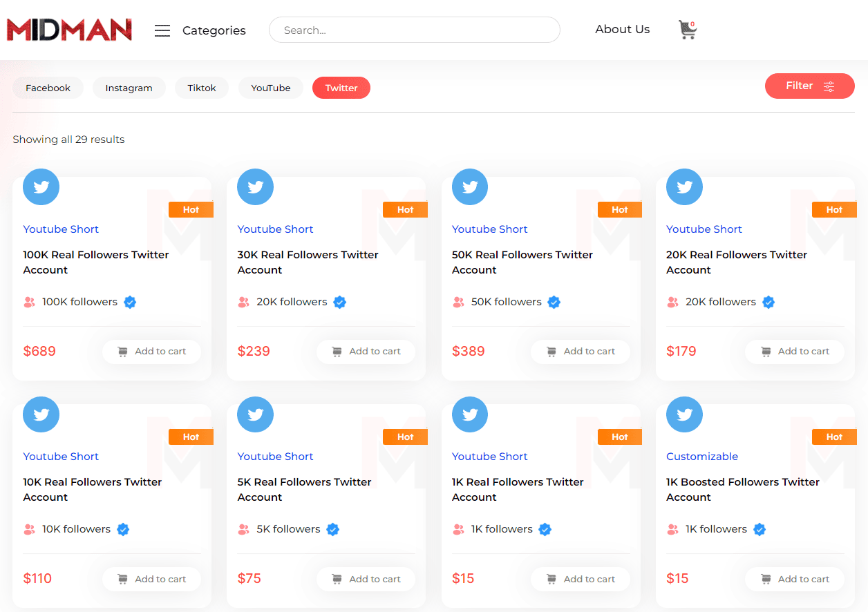The height and width of the screenshot is (612, 868).
Task: Click Twitter bird icon on 100K account card
Action: tap(41, 187)
